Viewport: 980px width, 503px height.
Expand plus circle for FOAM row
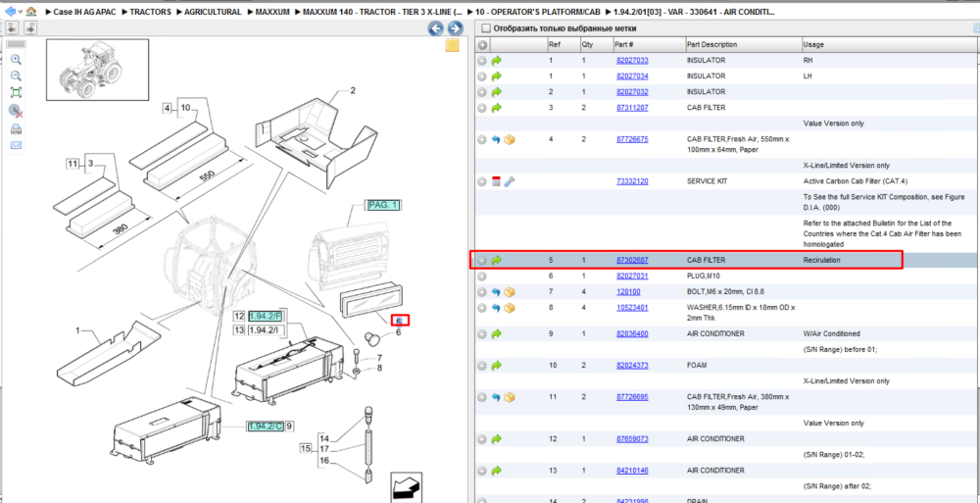(482, 365)
